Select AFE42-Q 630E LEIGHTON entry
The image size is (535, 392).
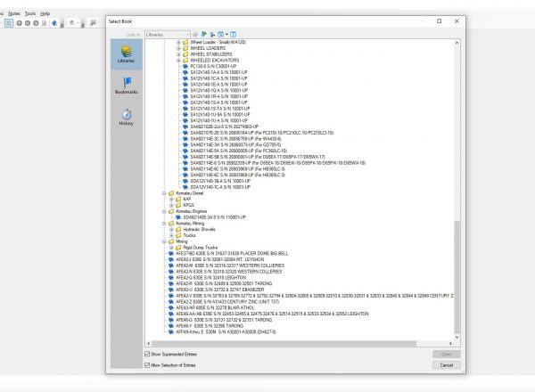[x=210, y=277]
